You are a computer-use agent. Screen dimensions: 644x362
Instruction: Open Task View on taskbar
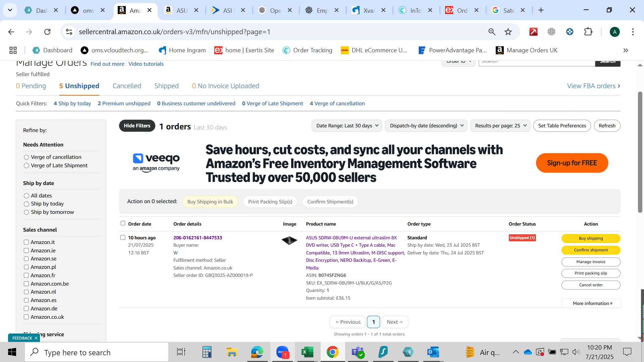click(181, 352)
